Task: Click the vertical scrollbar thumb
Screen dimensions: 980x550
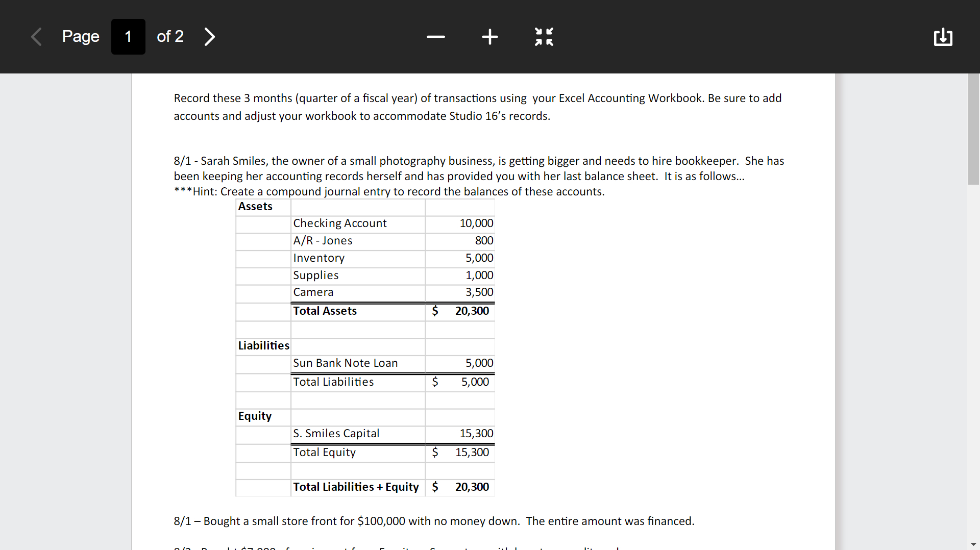Action: 973,129
